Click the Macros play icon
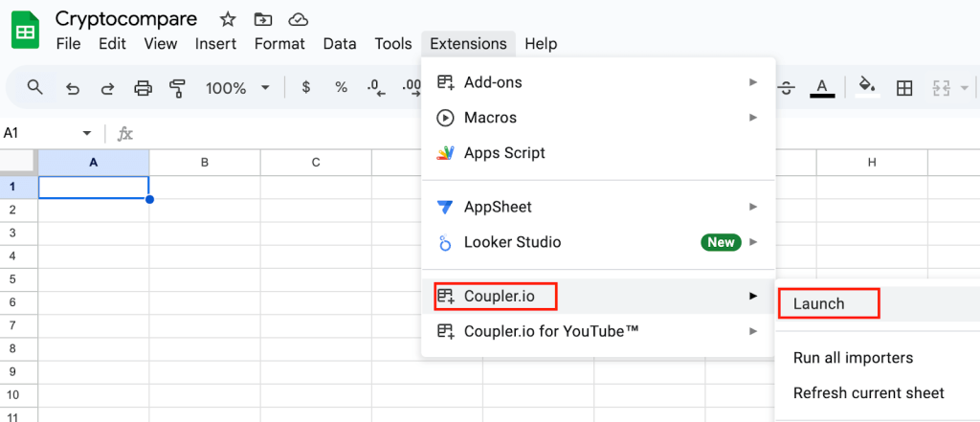The height and width of the screenshot is (422, 980). (445, 118)
